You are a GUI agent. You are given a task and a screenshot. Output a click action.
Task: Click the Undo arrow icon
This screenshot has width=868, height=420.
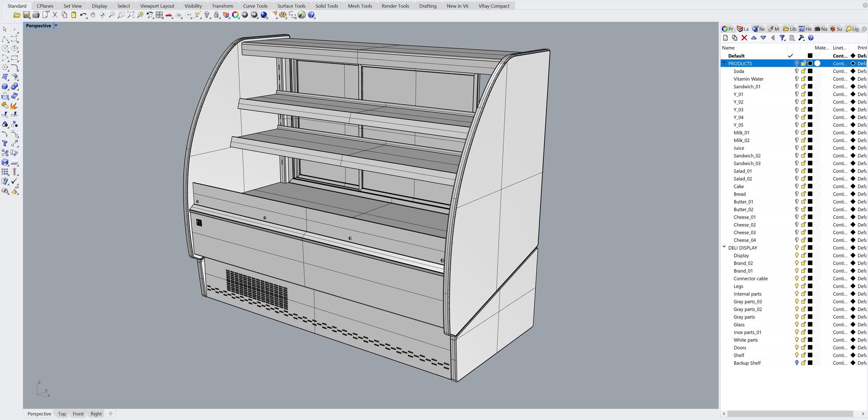coord(83,15)
